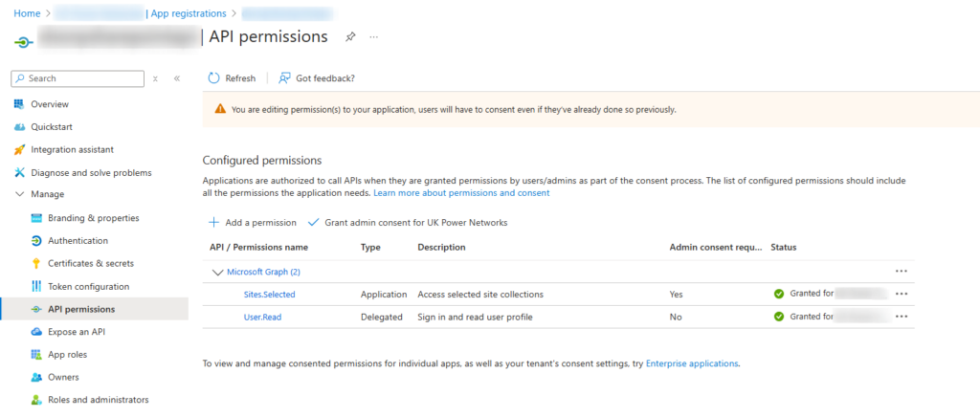The width and height of the screenshot is (980, 417).
Task: Pin the API permissions page
Action: (x=350, y=37)
